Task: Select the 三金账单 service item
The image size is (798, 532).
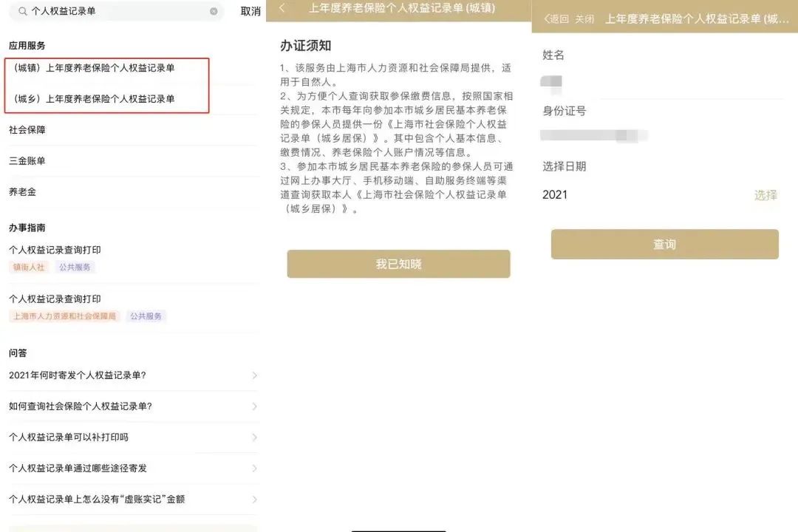Action: click(x=27, y=161)
